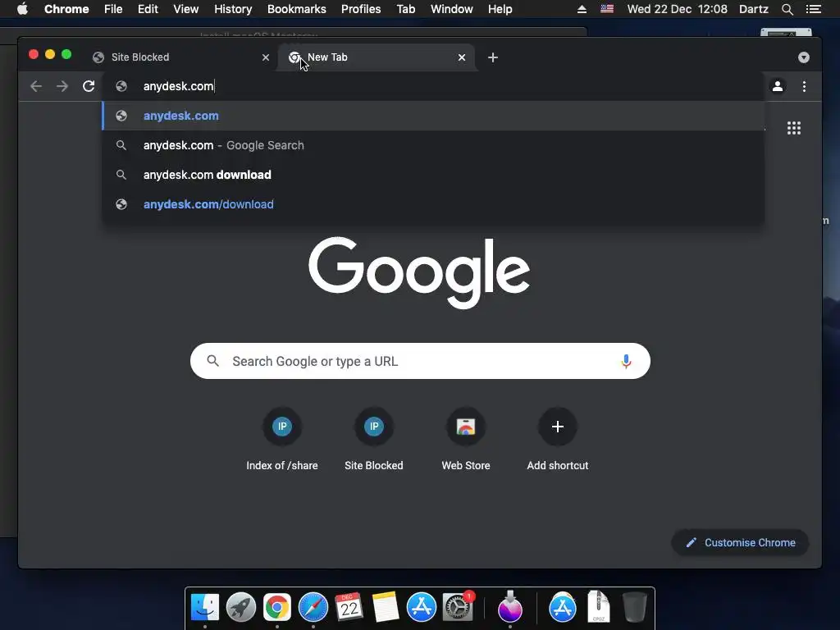
Task: Open the Window menu
Action: pos(452,9)
